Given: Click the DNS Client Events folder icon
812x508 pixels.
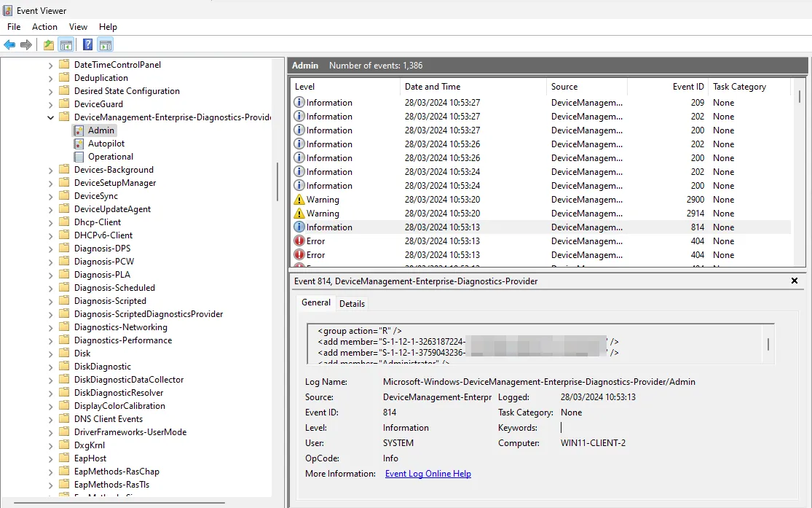Looking at the screenshot, I should point(64,419).
